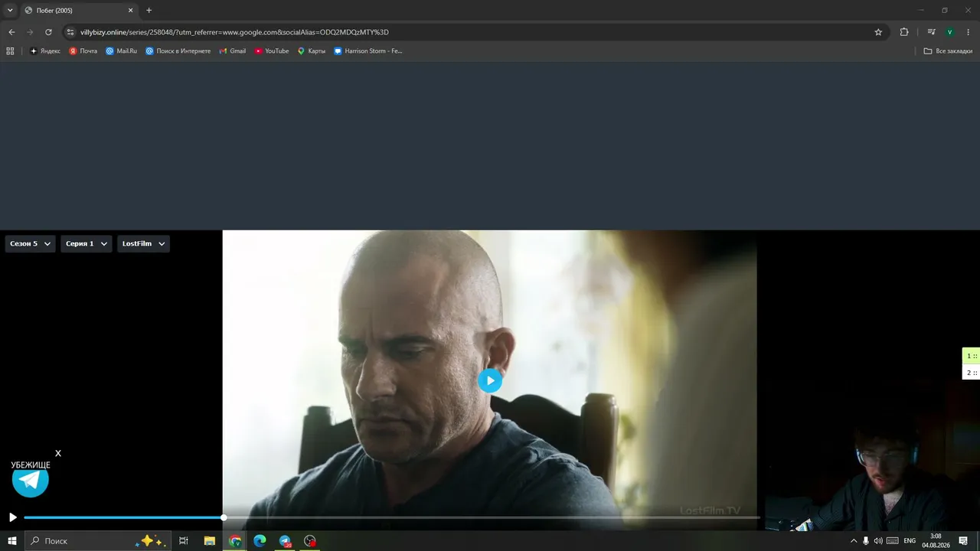
Task: Click the address bar URL
Action: (234, 32)
